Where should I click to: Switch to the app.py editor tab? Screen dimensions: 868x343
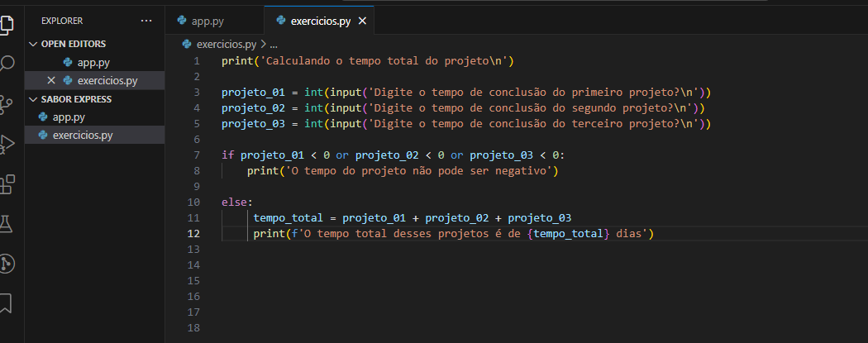click(214, 21)
